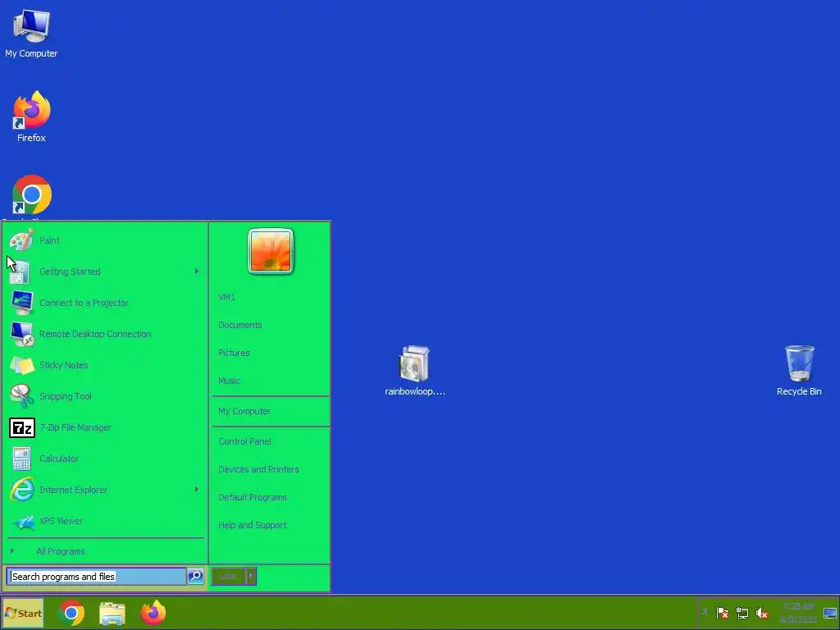
Task: Click the Search programs and files field
Action: [x=97, y=577]
